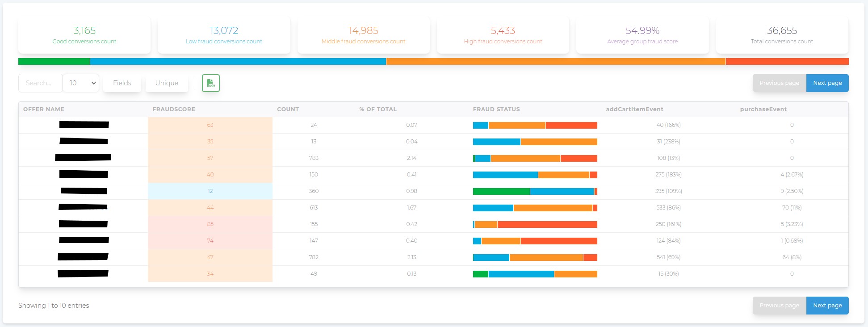868x327 pixels.
Task: Click the Average group fraud score card
Action: 642,35
